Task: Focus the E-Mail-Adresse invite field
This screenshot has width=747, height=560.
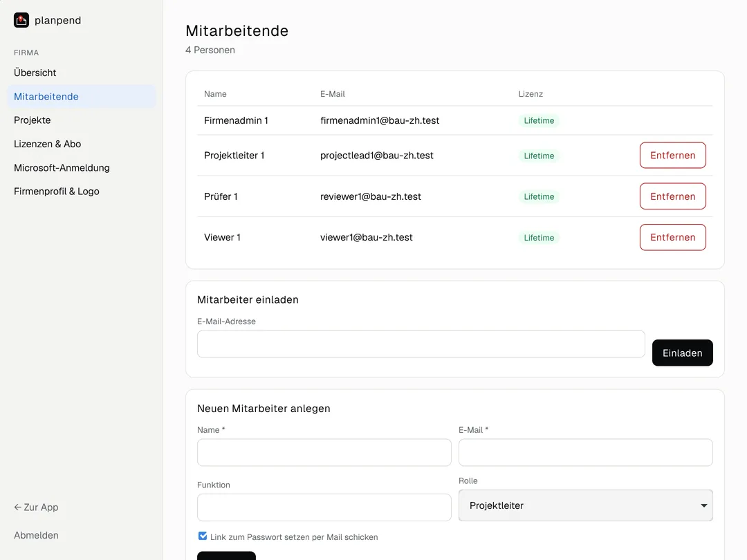Action: click(x=421, y=344)
